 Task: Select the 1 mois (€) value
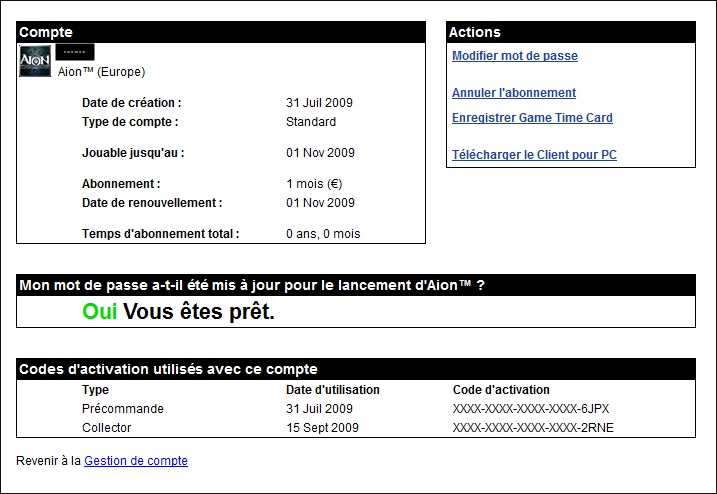tap(314, 184)
